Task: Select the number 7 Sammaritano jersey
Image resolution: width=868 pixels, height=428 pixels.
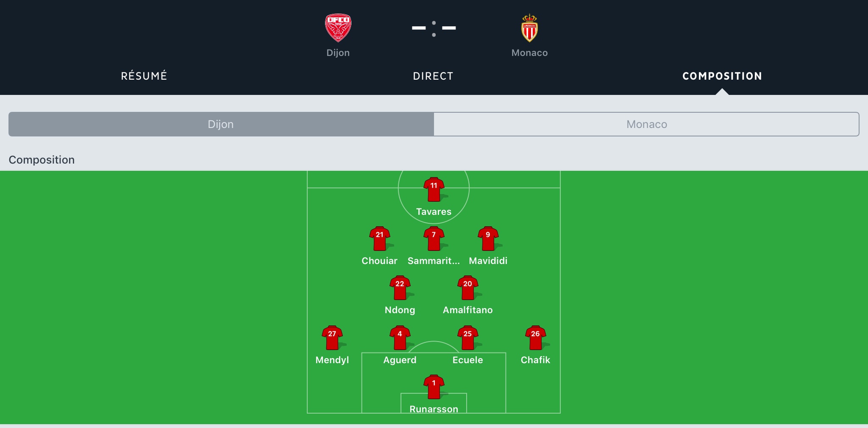Action: [434, 238]
